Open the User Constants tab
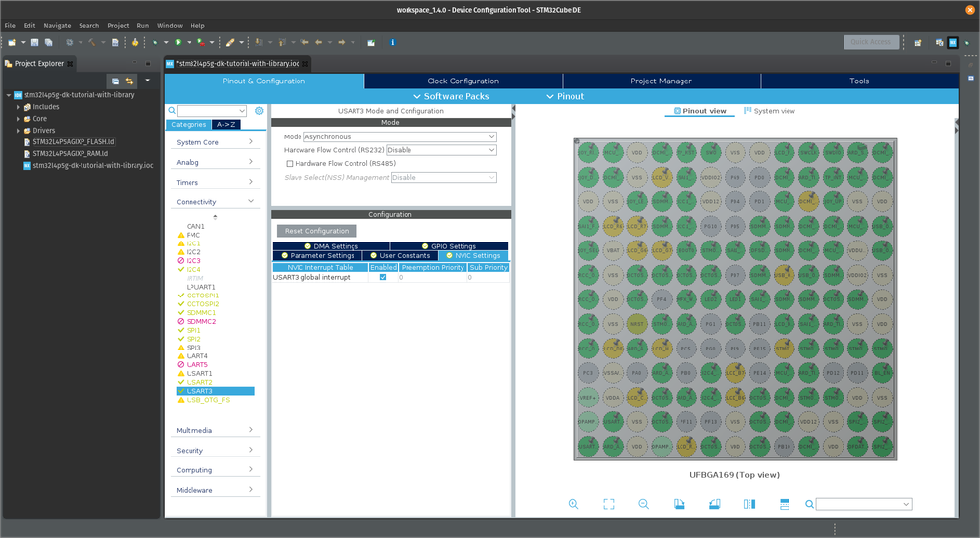The height and width of the screenshot is (538, 980). click(400, 255)
